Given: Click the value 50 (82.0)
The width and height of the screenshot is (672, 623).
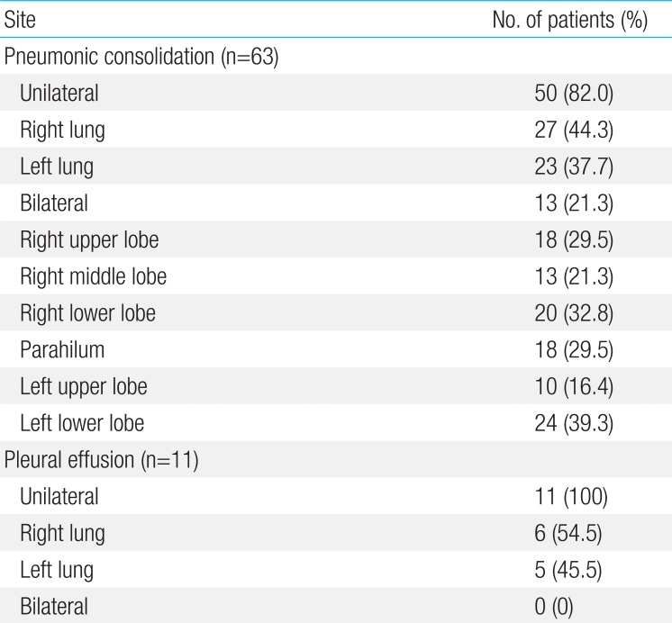Looking at the screenshot, I should (x=574, y=94).
